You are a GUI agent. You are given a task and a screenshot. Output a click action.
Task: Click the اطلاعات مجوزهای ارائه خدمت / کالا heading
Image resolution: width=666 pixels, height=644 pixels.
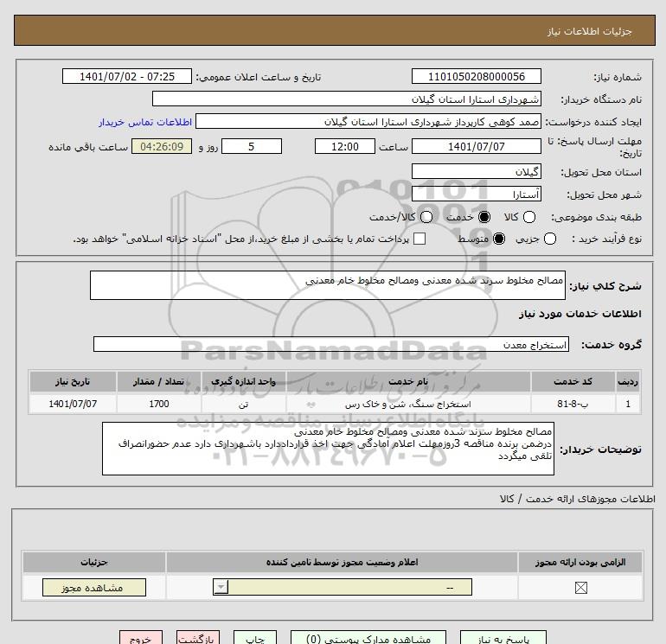pos(578,499)
